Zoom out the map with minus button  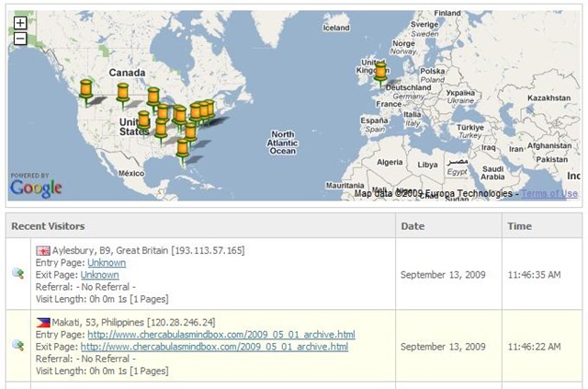20,39
